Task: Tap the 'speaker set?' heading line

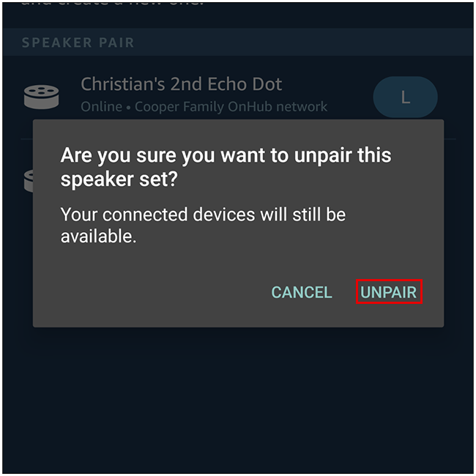Action: click(x=119, y=179)
